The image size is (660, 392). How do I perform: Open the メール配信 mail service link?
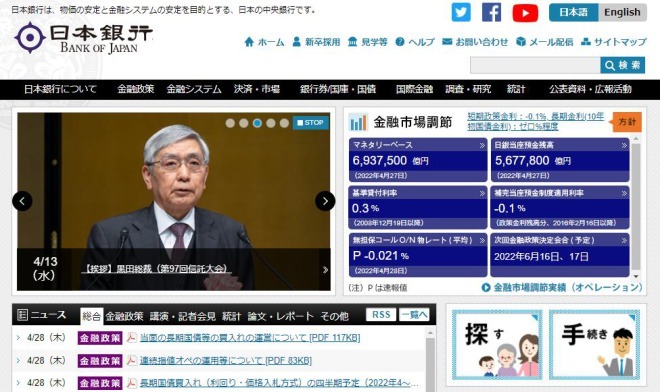pyautogui.click(x=544, y=42)
